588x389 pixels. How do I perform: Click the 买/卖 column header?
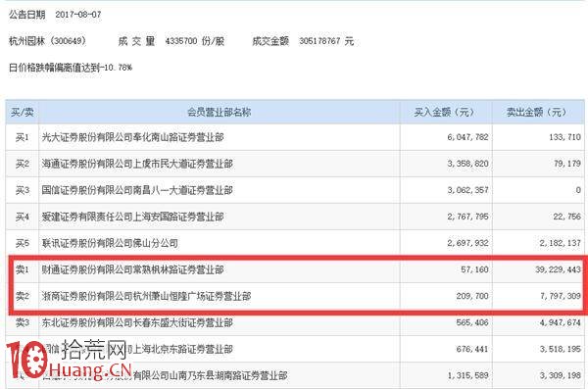(x=23, y=112)
